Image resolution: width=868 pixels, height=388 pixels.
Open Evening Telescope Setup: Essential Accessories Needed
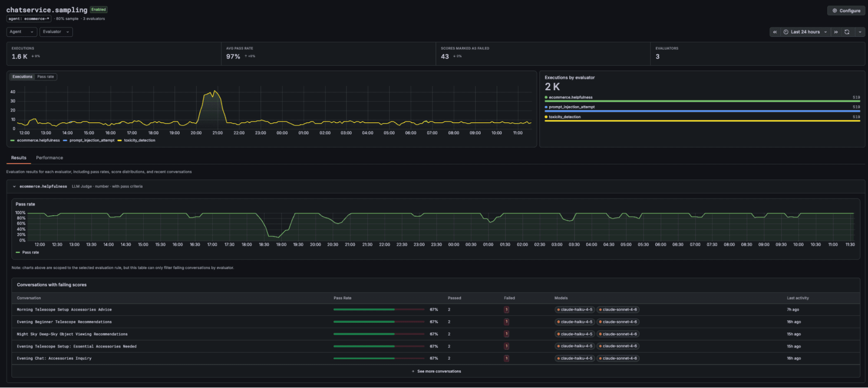pos(76,346)
